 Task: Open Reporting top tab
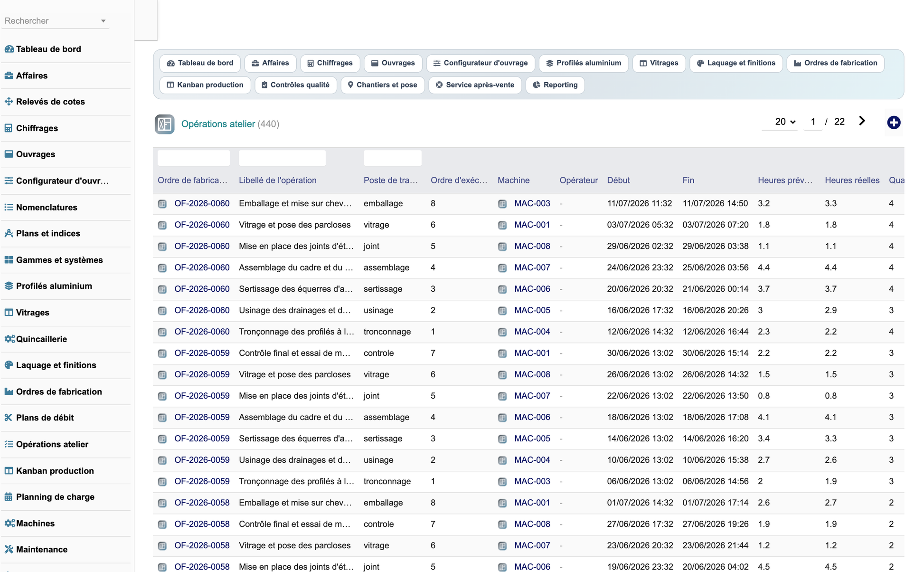coord(555,85)
